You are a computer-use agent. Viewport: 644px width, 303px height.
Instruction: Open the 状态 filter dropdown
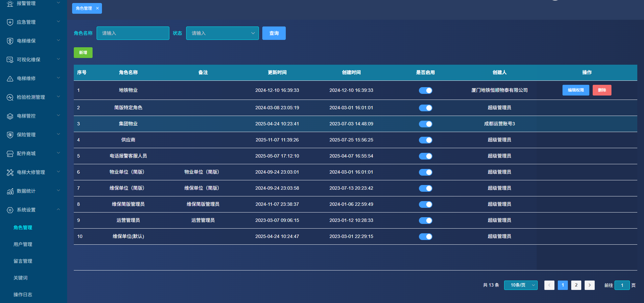(222, 33)
